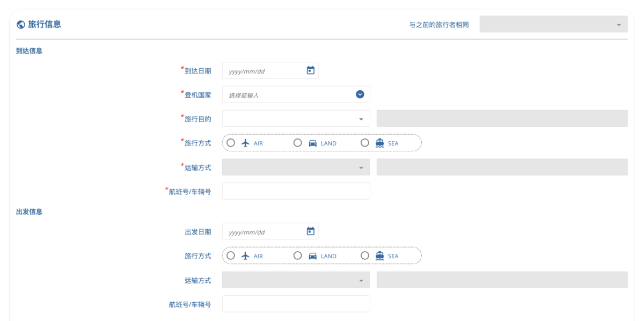Click the car icon in departure travel mode
644x321 pixels.
pyautogui.click(x=313, y=256)
